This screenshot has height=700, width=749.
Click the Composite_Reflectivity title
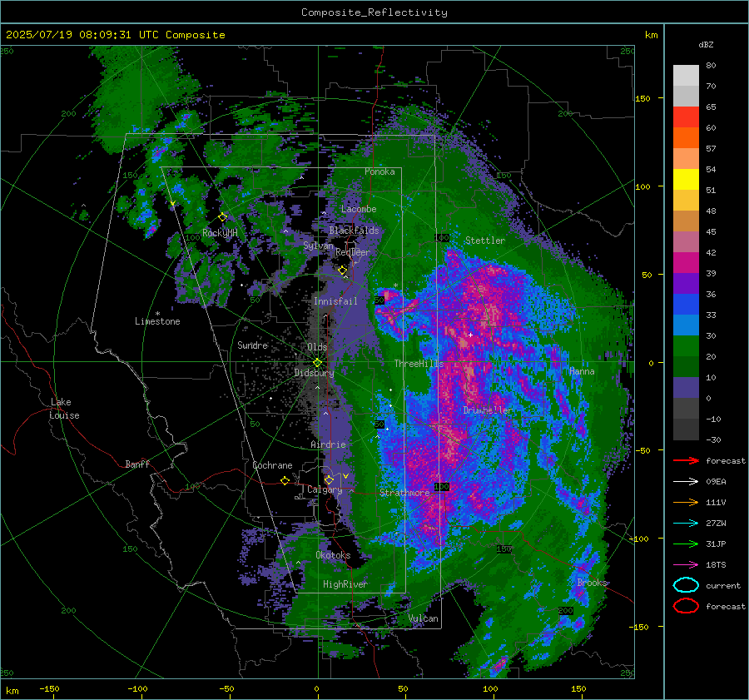point(374,12)
